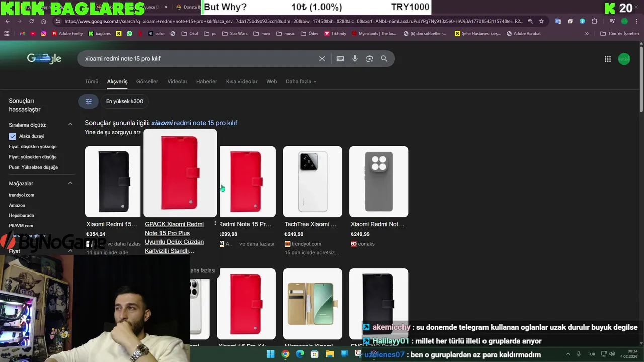Clear search text with X icon
Viewport: 644px width, 362px height.
[x=322, y=59]
